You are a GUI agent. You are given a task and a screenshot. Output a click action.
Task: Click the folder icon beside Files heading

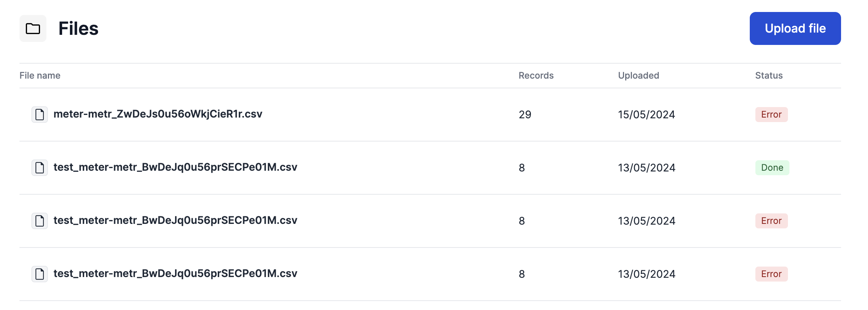point(33,28)
